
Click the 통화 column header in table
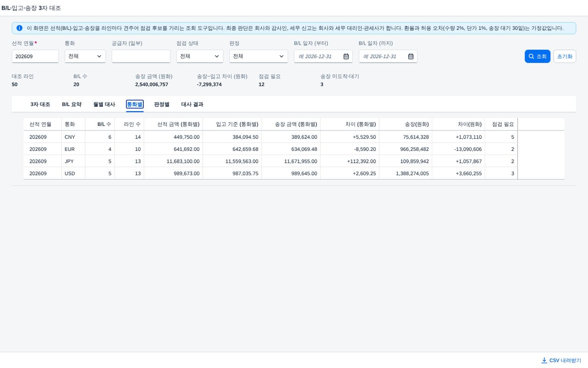click(73, 124)
